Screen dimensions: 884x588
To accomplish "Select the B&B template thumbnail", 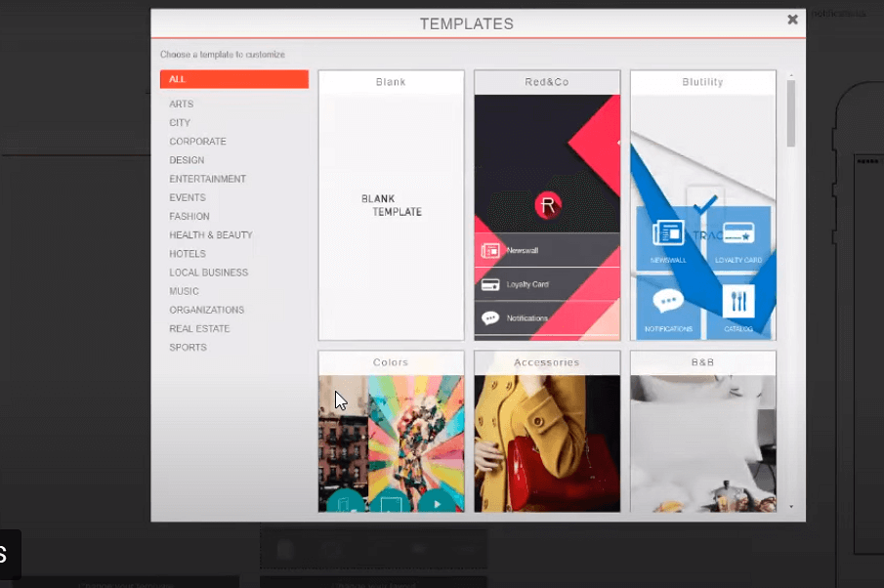I will coord(702,440).
